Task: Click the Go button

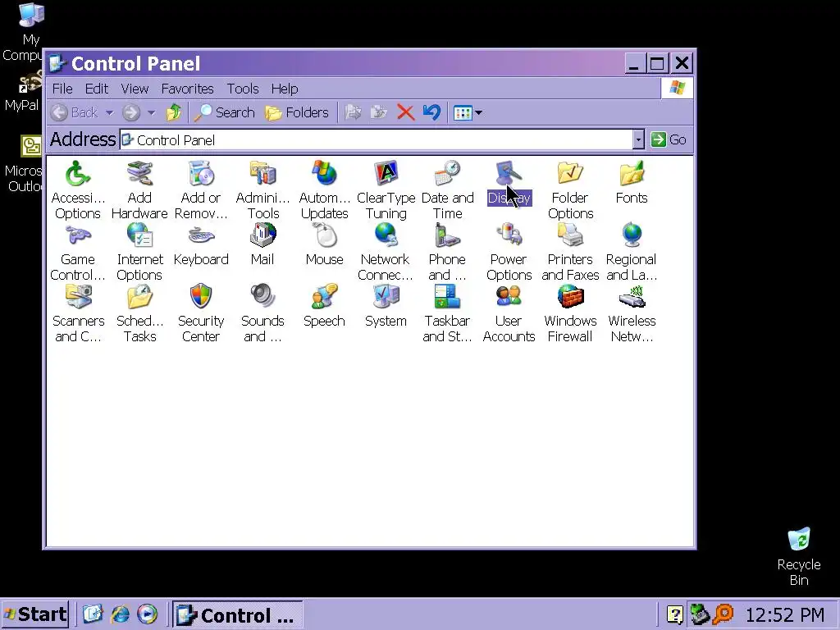Action: pos(669,139)
